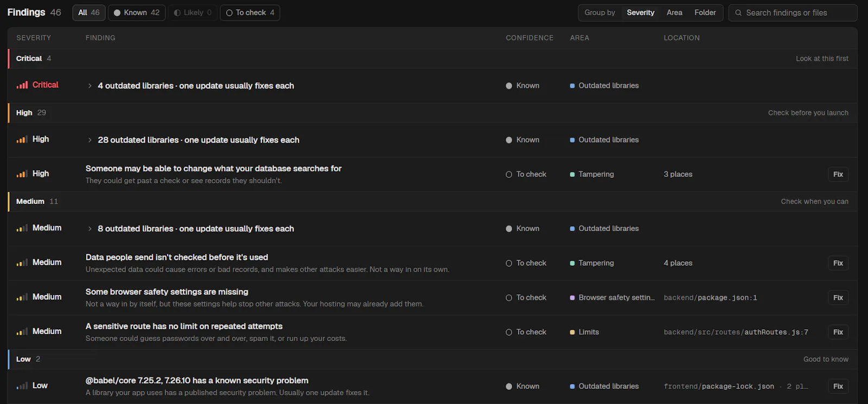This screenshot has height=404, width=868.
Task: Show All 46 findings
Action: click(89, 12)
